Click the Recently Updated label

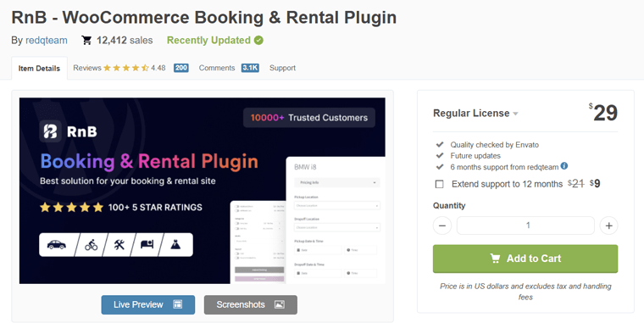208,41
